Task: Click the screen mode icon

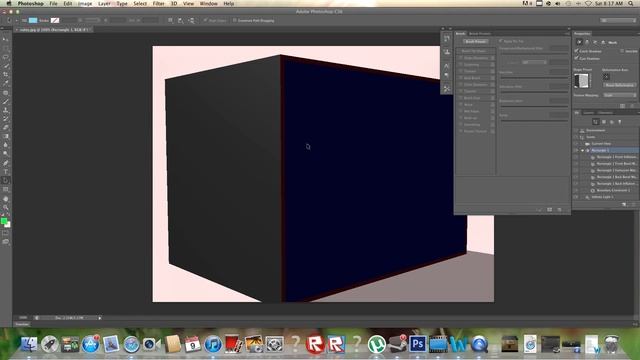Action: (x=6, y=242)
